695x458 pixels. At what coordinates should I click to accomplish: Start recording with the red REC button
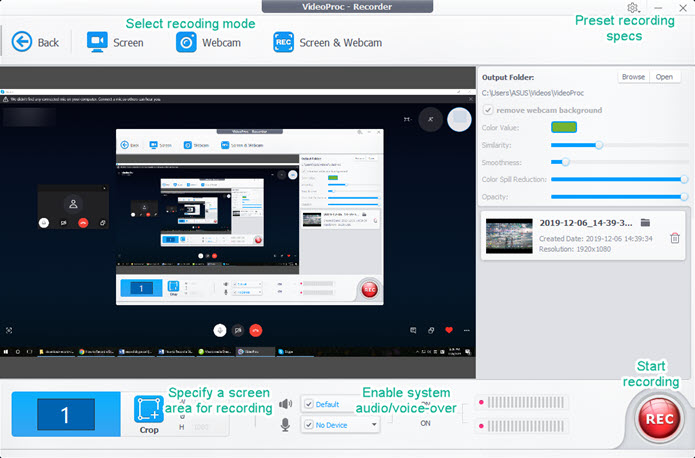tap(659, 419)
